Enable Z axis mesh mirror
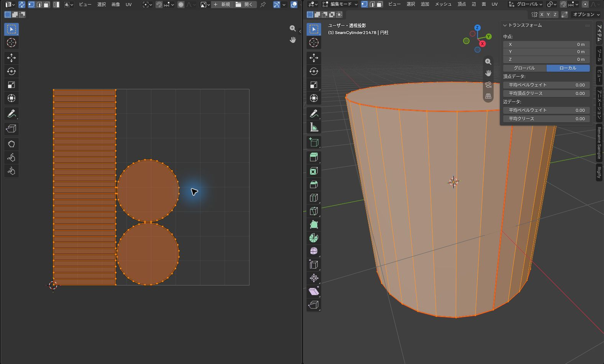The width and height of the screenshot is (604, 364). point(555,15)
